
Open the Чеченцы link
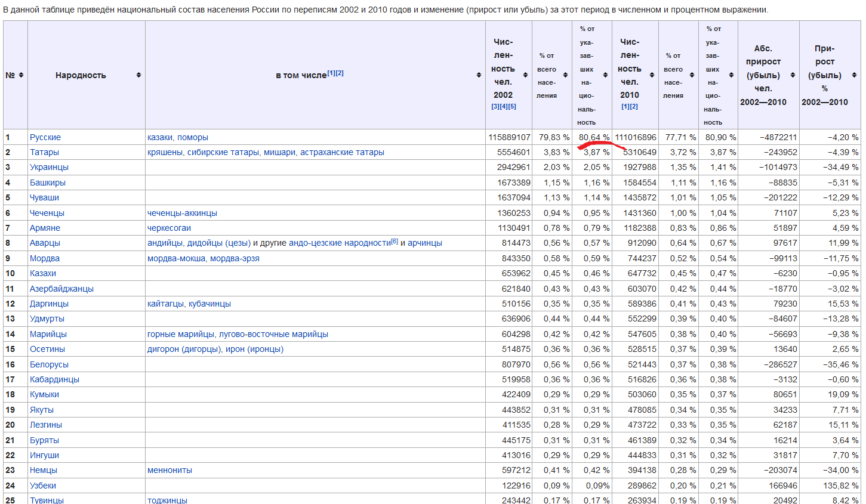pos(47,213)
